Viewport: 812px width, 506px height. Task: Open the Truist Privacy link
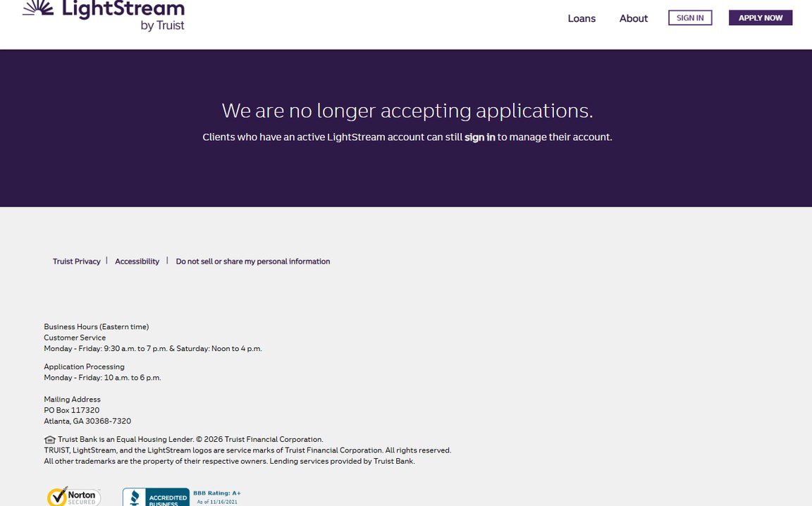pos(76,261)
